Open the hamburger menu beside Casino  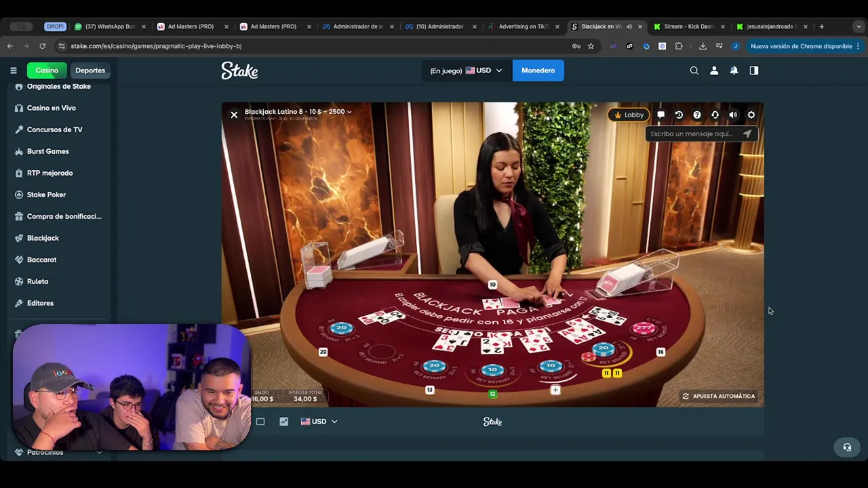coord(13,70)
